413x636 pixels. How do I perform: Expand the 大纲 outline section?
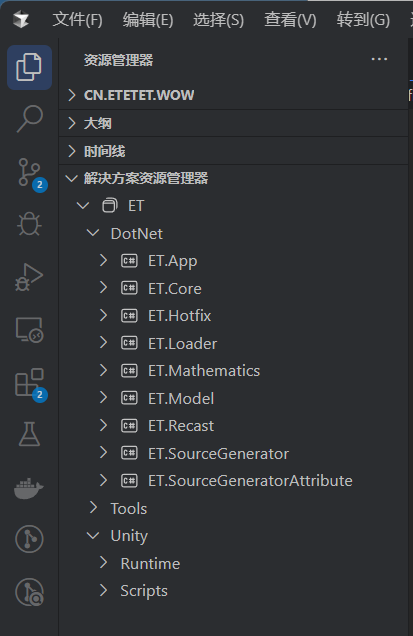[x=234, y=123]
